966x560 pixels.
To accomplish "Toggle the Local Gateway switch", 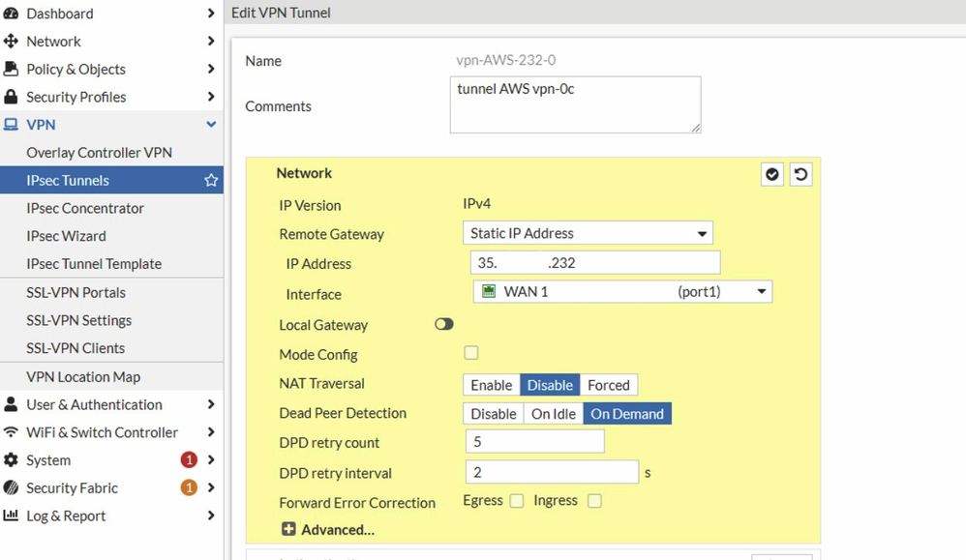I will (x=444, y=325).
